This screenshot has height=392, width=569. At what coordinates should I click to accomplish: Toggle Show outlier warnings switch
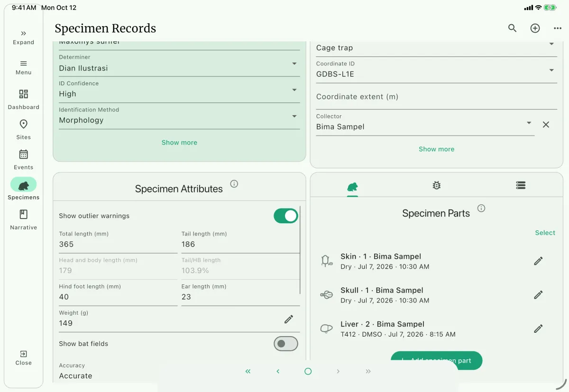tap(286, 216)
